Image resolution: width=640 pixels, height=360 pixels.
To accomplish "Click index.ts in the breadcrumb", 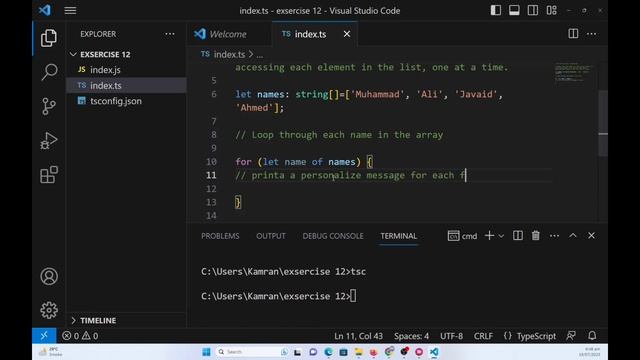I will click(x=229, y=54).
